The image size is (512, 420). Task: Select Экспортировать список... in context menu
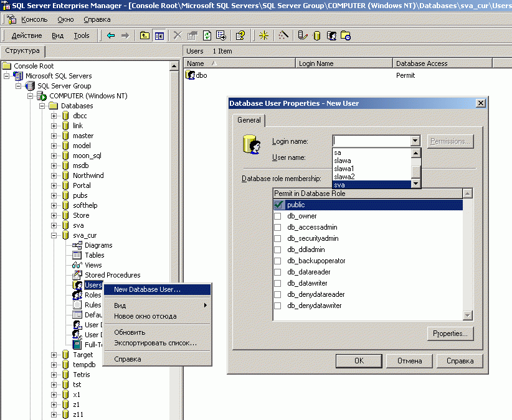[x=157, y=343]
